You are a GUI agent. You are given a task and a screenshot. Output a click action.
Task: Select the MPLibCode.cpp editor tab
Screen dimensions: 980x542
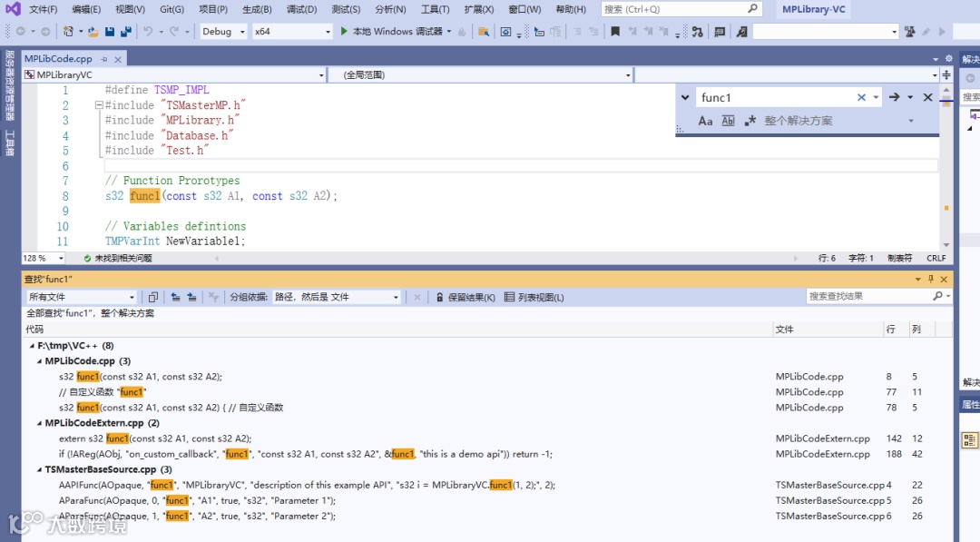click(58, 59)
